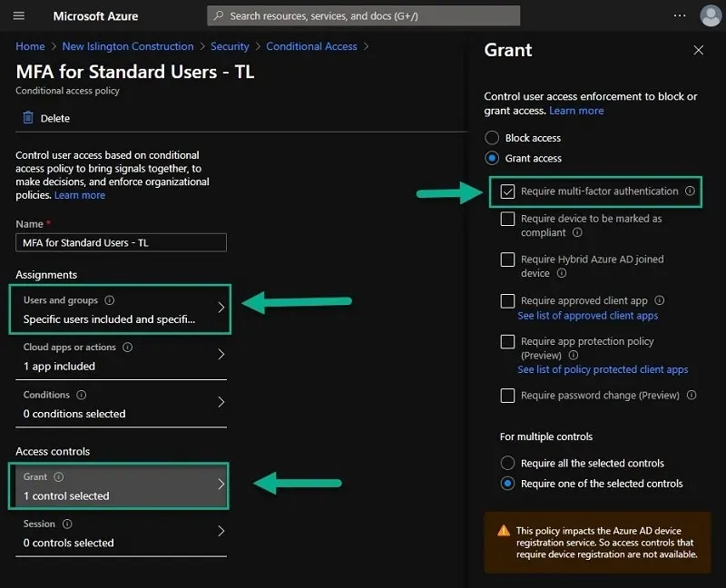Show info for password change (Preview)

pyautogui.click(x=692, y=395)
